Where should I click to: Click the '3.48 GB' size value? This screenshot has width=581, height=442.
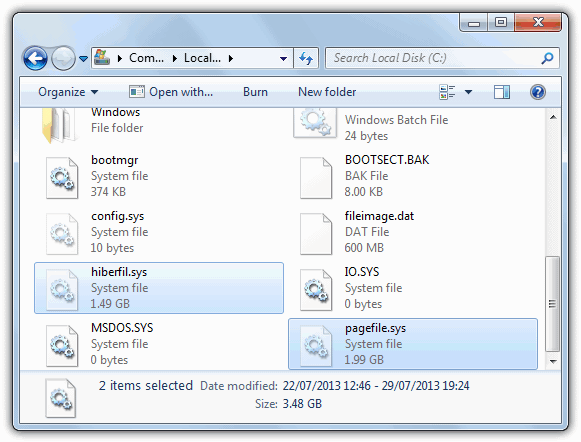[302, 403]
